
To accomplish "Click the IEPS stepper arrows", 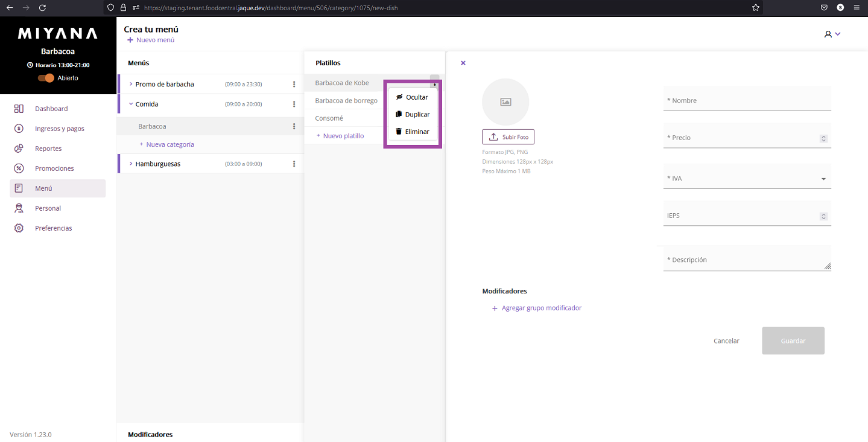I will click(823, 216).
